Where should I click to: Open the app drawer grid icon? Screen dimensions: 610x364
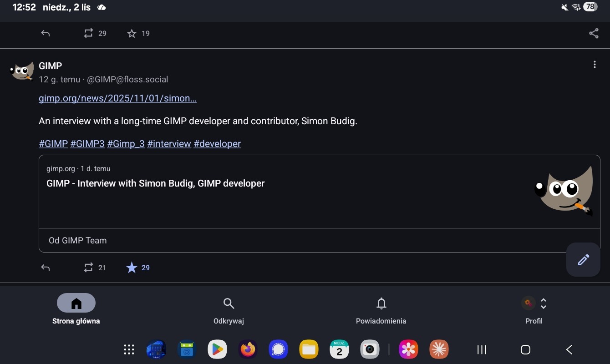point(129,349)
